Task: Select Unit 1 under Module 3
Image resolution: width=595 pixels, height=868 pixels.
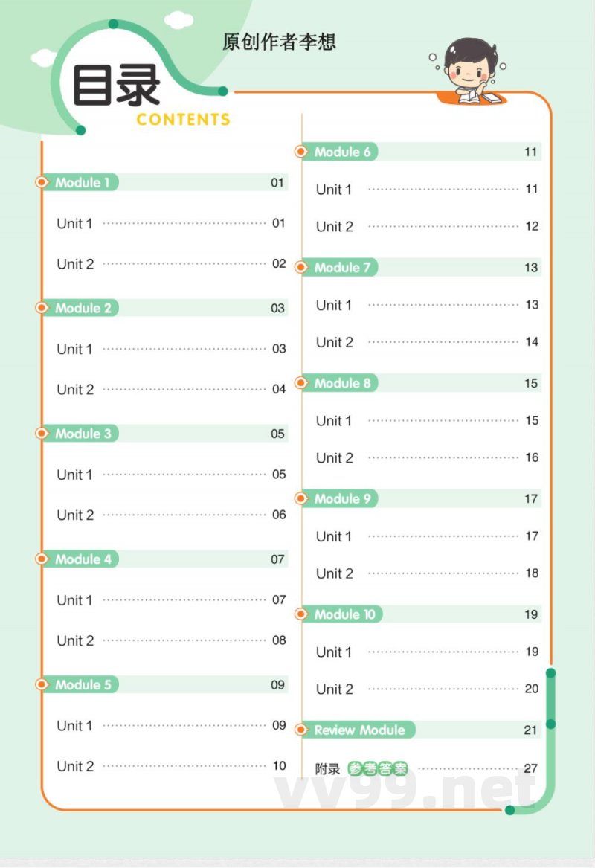Action: (x=75, y=475)
